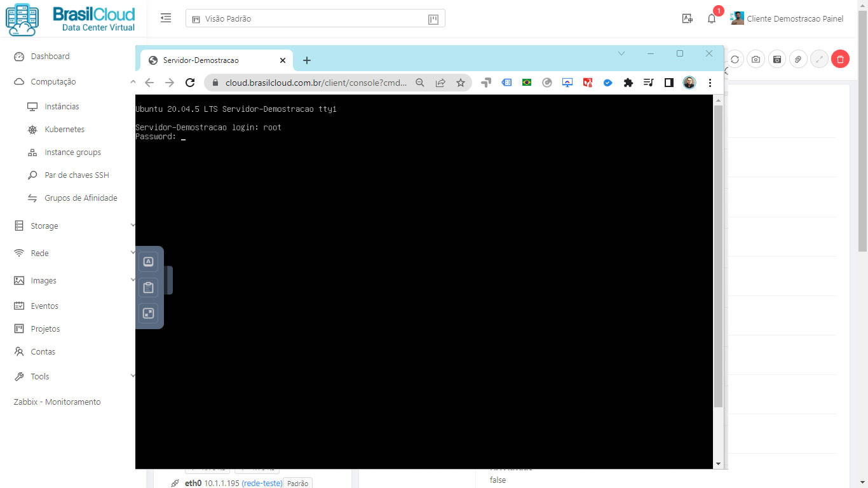Click the blue checkmark extension icon
The image size is (868, 488).
point(607,83)
